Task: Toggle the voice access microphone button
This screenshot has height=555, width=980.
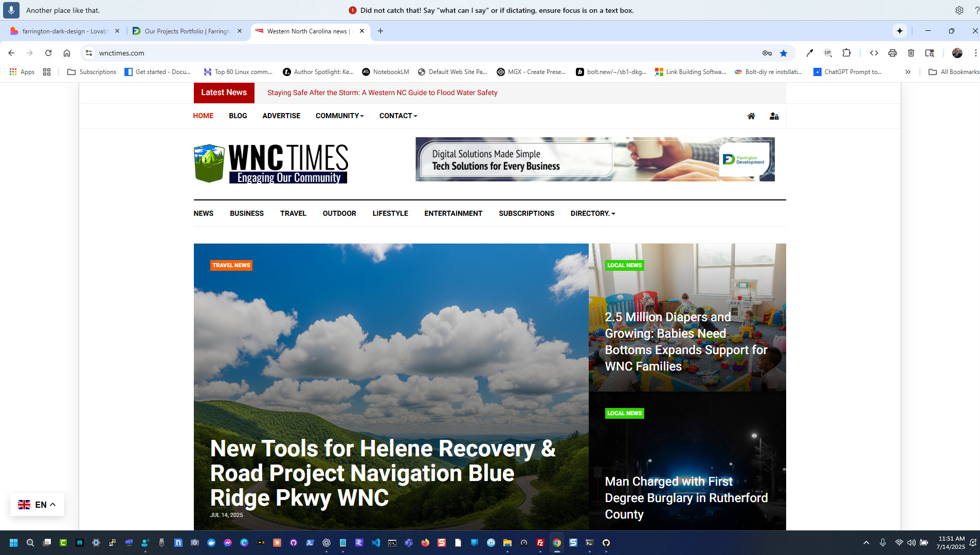Action: pos(11,10)
